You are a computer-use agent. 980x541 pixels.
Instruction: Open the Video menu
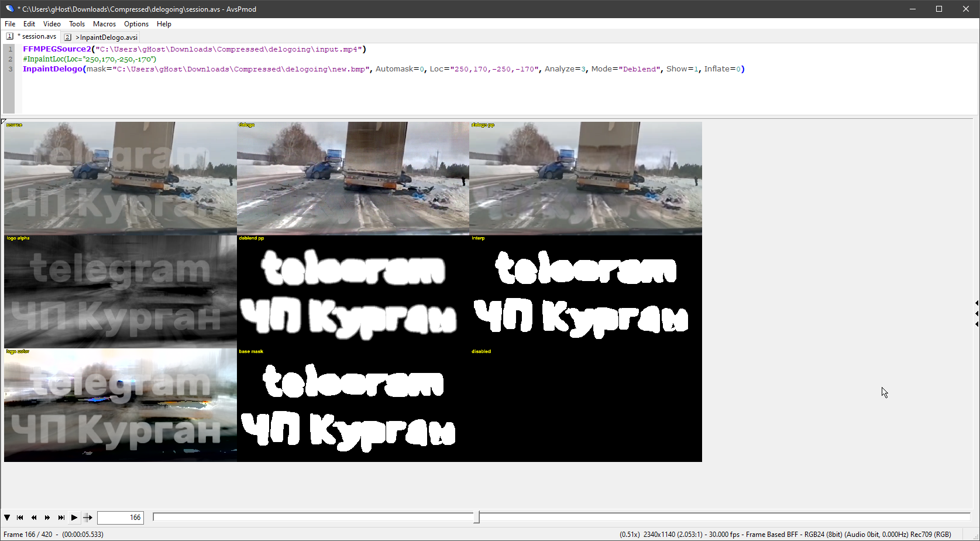(52, 24)
